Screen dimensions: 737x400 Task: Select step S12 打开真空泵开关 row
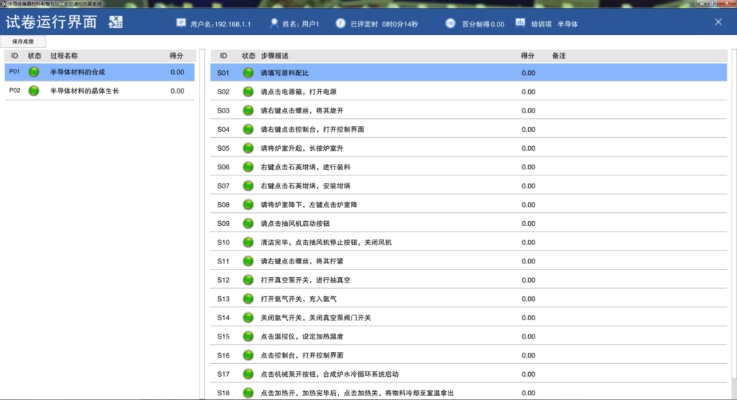click(x=300, y=280)
